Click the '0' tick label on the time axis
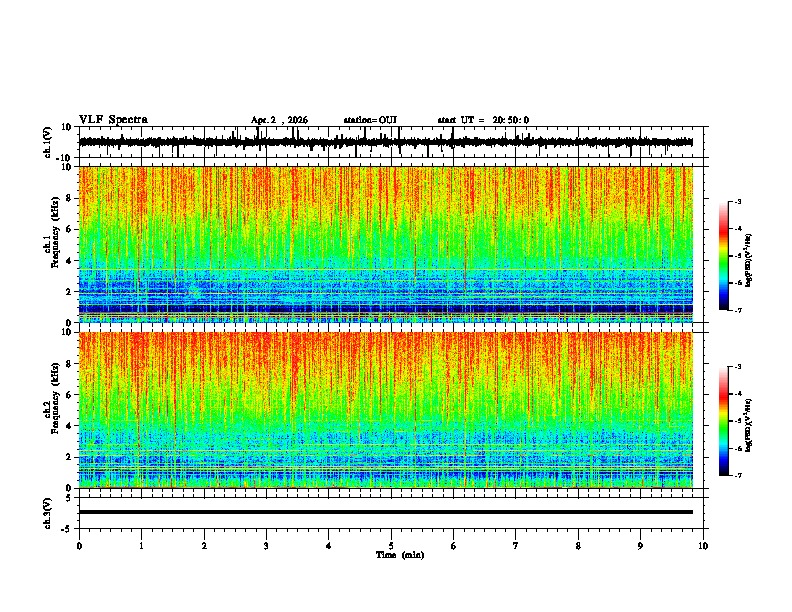The image size is (792, 612). (79, 546)
